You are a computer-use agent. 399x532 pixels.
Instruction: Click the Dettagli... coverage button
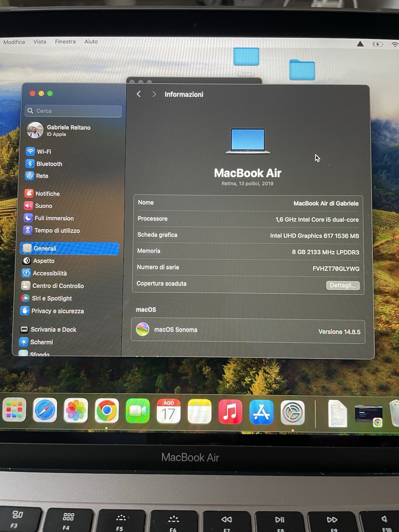[343, 285]
